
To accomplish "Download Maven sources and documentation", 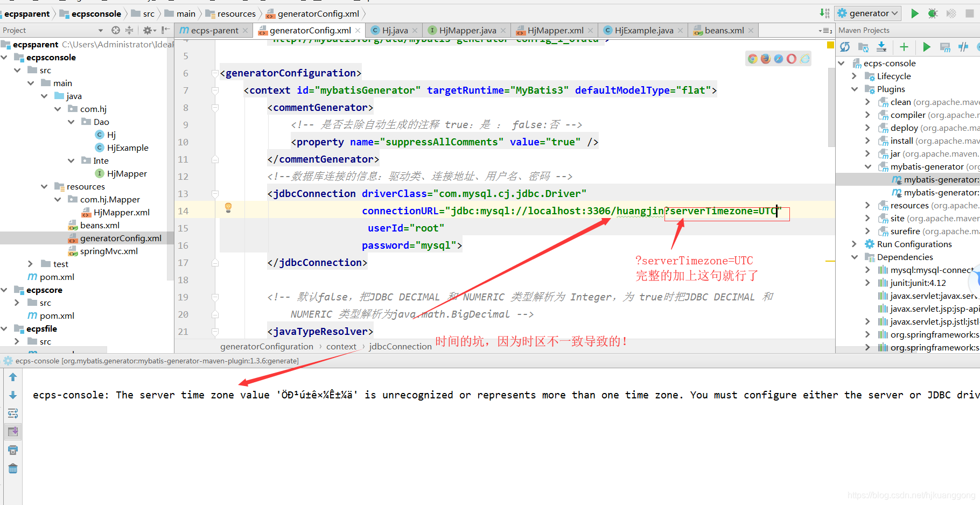I will (881, 47).
